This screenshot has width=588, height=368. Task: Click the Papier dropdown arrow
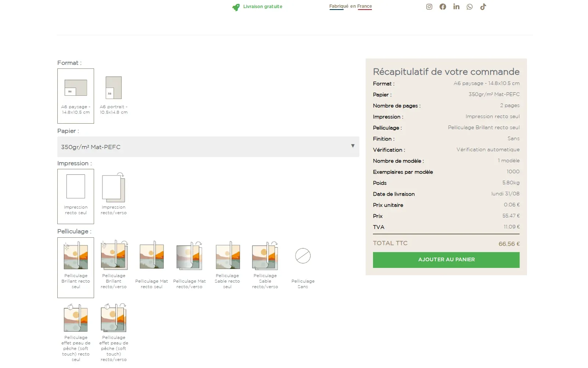[x=353, y=146]
